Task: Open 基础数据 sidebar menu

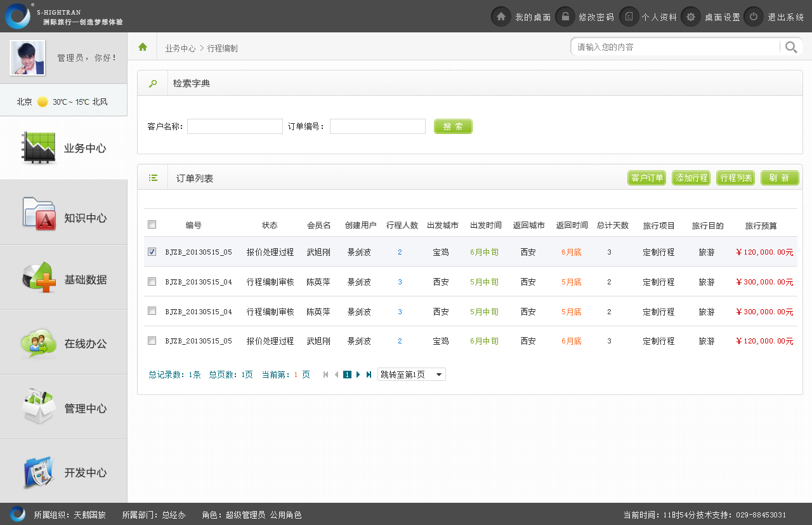Action: pyautogui.click(x=63, y=278)
